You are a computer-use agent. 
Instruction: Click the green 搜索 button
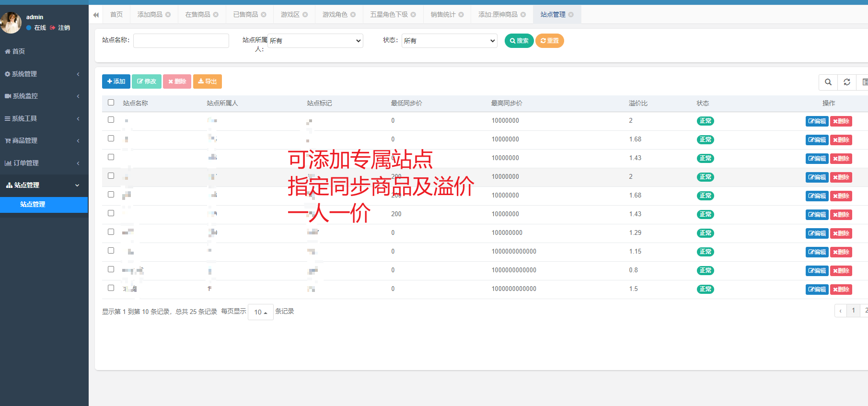(519, 41)
